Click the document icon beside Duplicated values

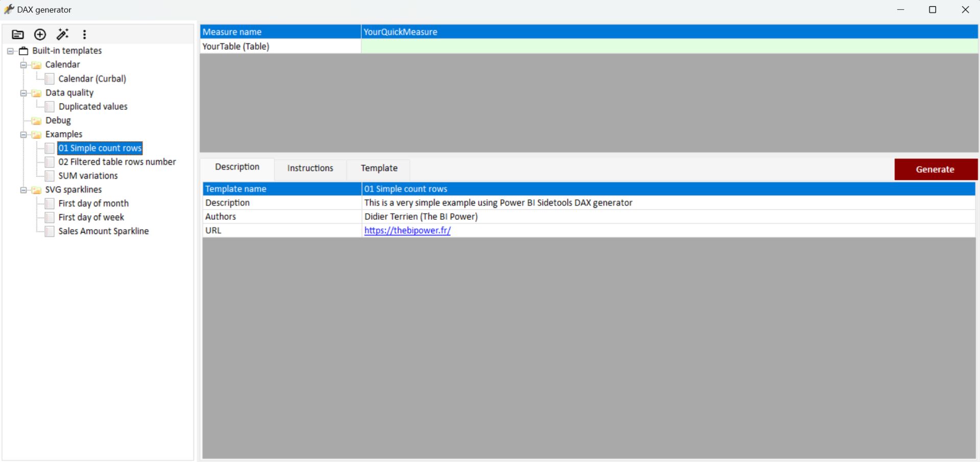(50, 107)
